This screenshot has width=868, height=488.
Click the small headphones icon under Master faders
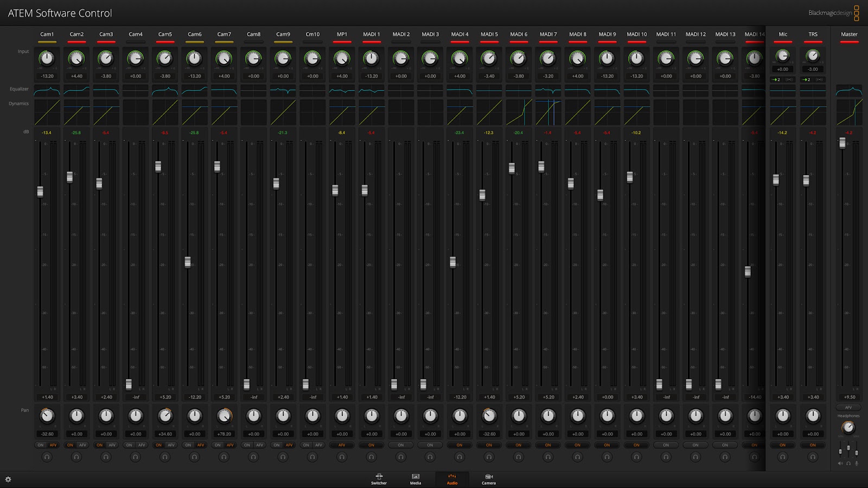click(x=848, y=464)
